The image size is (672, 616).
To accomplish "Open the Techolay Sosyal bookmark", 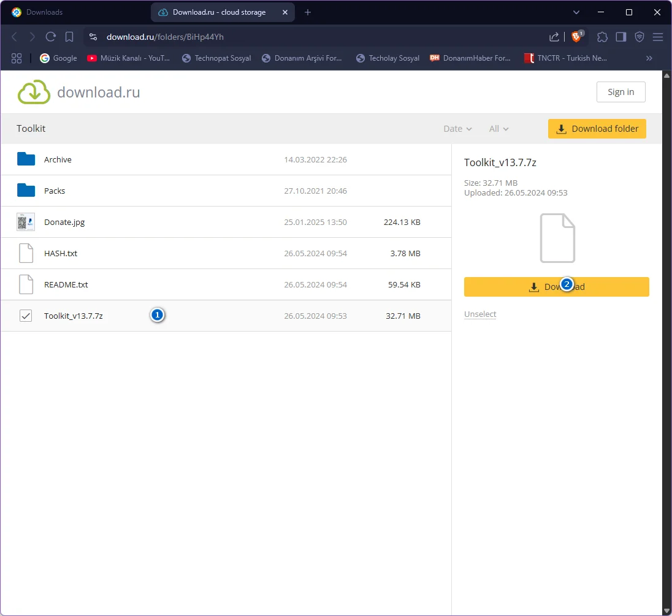I will click(x=388, y=58).
